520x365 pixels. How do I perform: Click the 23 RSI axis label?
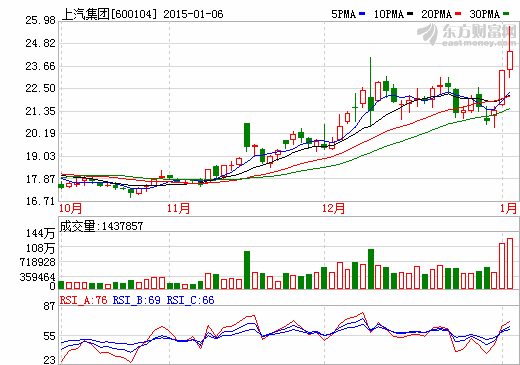click(49, 360)
